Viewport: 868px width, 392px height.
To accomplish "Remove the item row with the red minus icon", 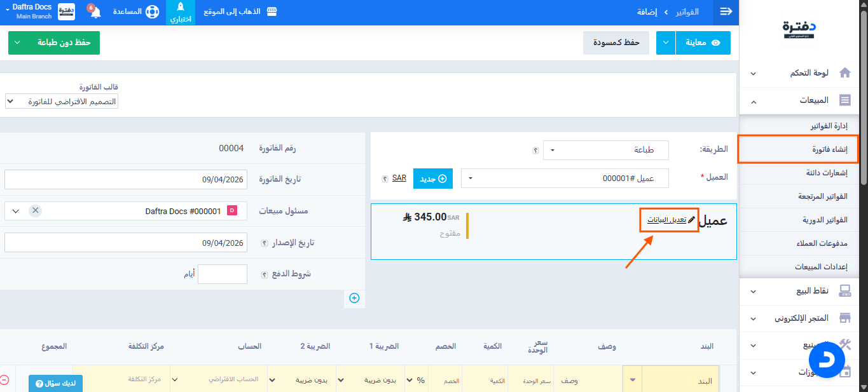I will [x=4, y=379].
